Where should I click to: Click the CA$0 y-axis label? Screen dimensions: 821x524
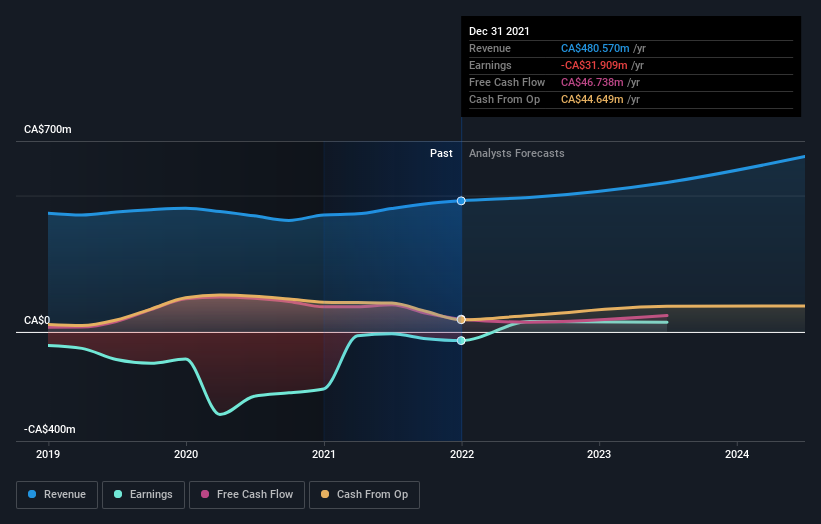[x=37, y=320]
